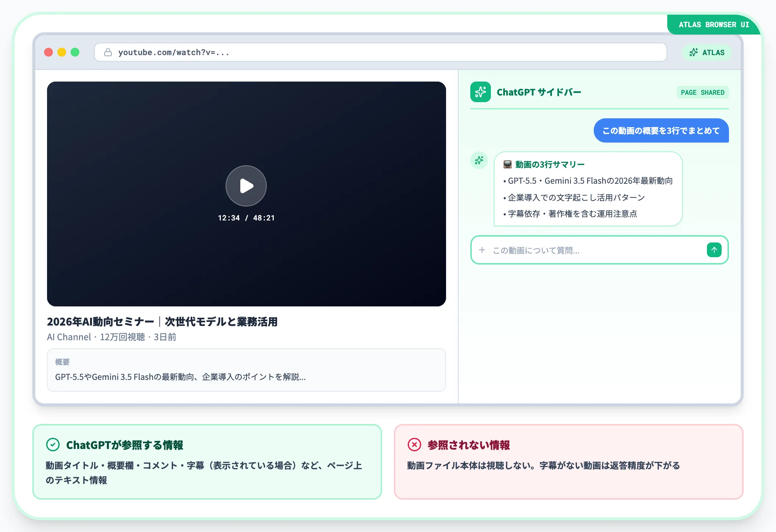
Task: Open the AI Channel name link
Action: click(69, 337)
